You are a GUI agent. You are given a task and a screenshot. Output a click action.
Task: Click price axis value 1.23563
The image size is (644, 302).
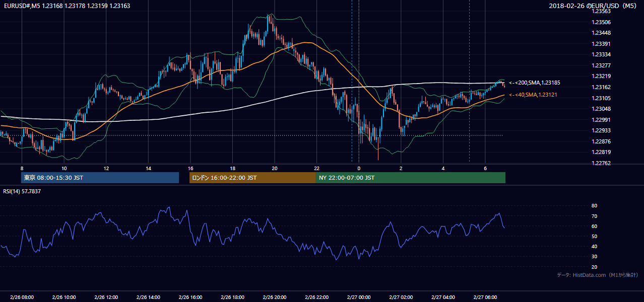tap(601, 11)
